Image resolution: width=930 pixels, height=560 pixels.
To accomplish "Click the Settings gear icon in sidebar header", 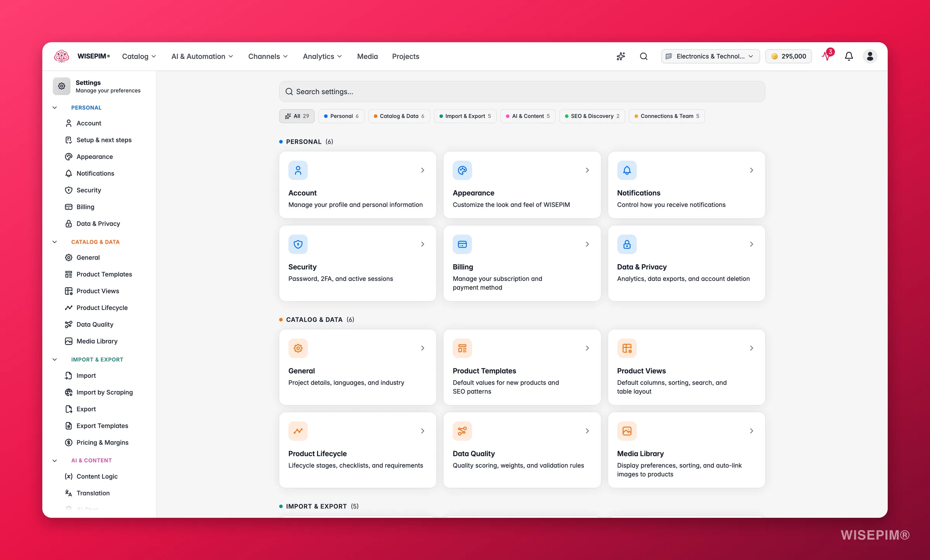I will [x=62, y=86].
